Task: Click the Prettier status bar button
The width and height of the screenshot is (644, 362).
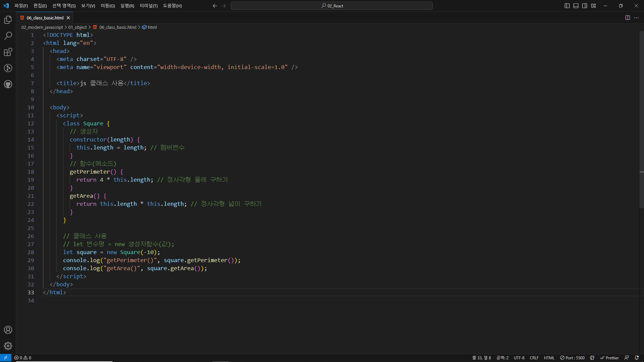Action: point(609,358)
